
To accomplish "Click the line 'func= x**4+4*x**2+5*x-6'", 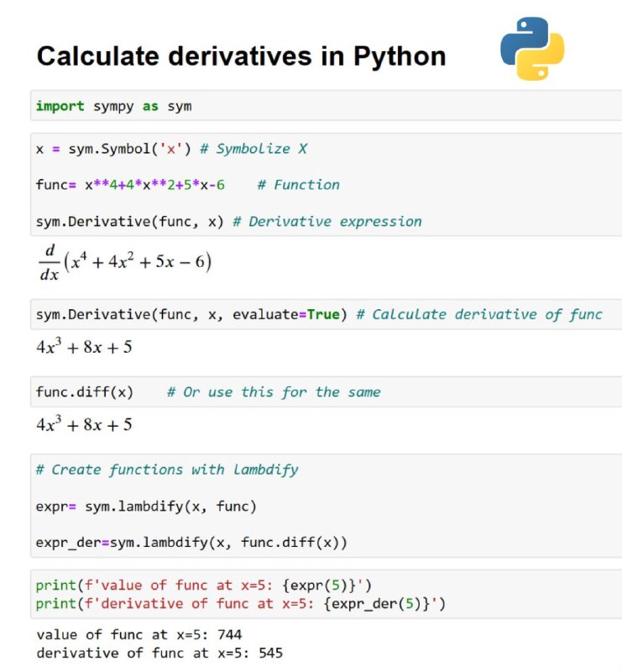I will point(130,185).
